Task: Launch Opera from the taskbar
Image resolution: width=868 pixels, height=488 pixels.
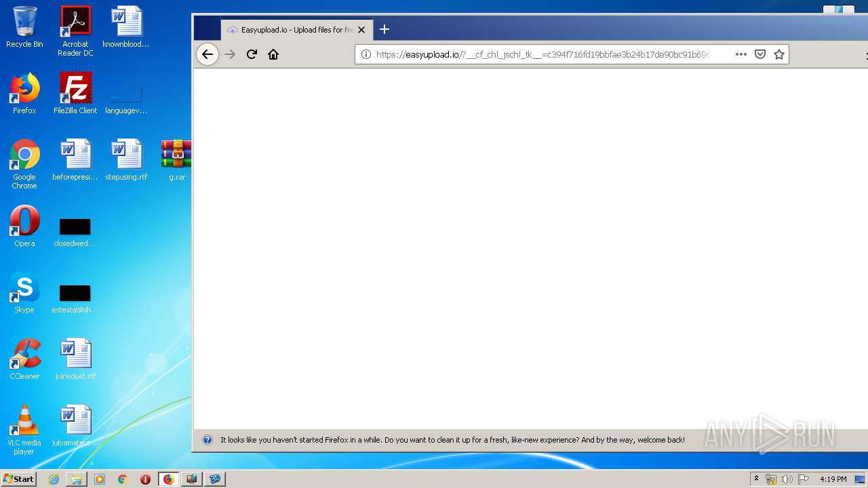Action: click(146, 479)
